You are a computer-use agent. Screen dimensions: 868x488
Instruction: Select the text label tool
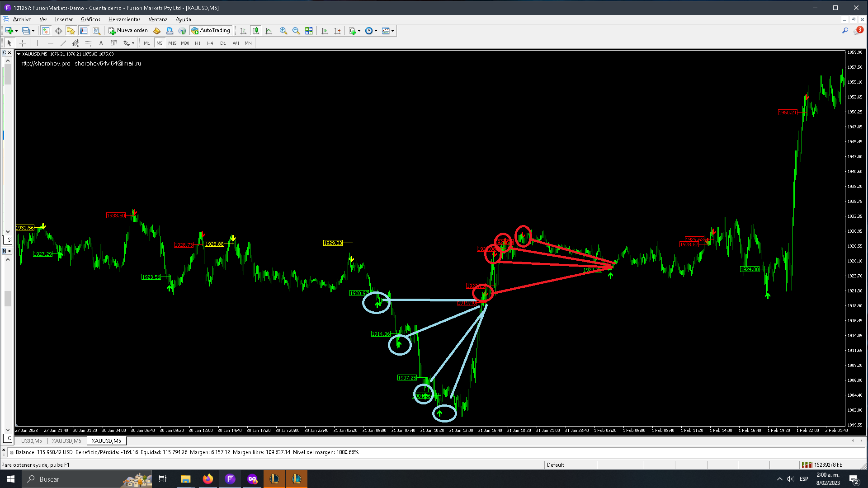coord(114,43)
